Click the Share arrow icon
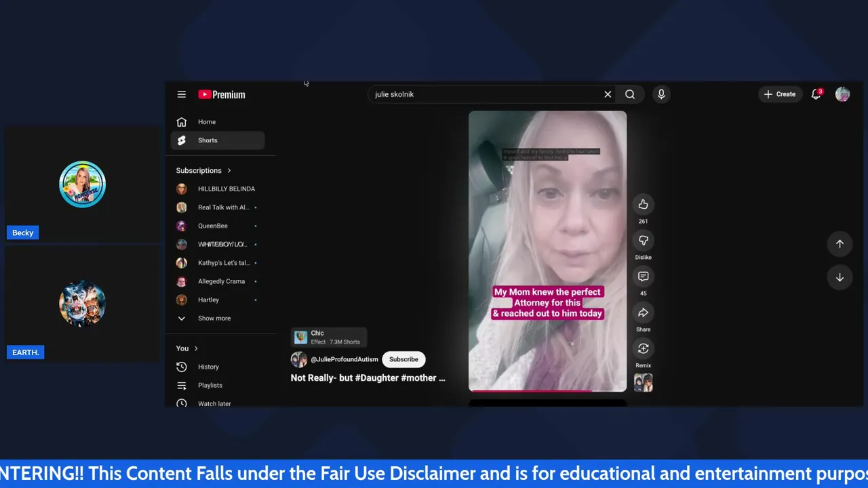The width and height of the screenshot is (868, 488). (643, 312)
